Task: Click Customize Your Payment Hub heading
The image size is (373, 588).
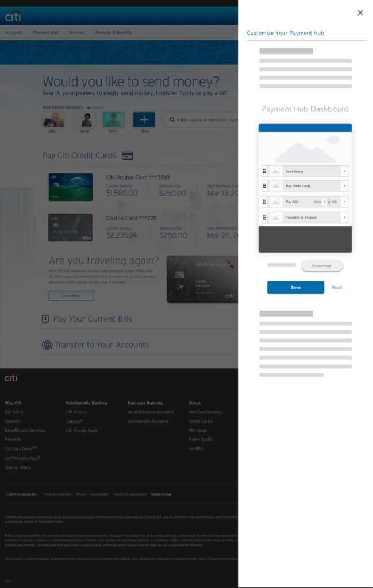Action: 285,33
